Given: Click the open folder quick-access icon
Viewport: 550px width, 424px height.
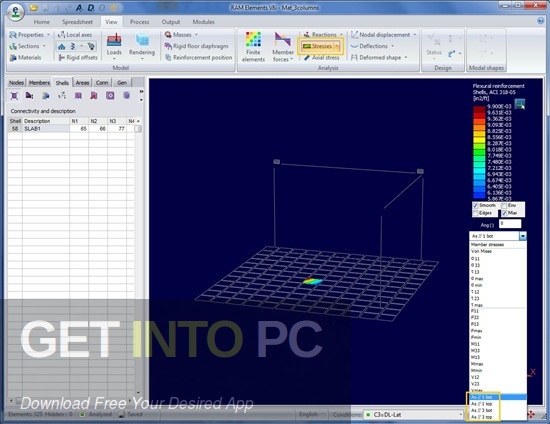Looking at the screenshot, I should pyautogui.click(x=34, y=8).
